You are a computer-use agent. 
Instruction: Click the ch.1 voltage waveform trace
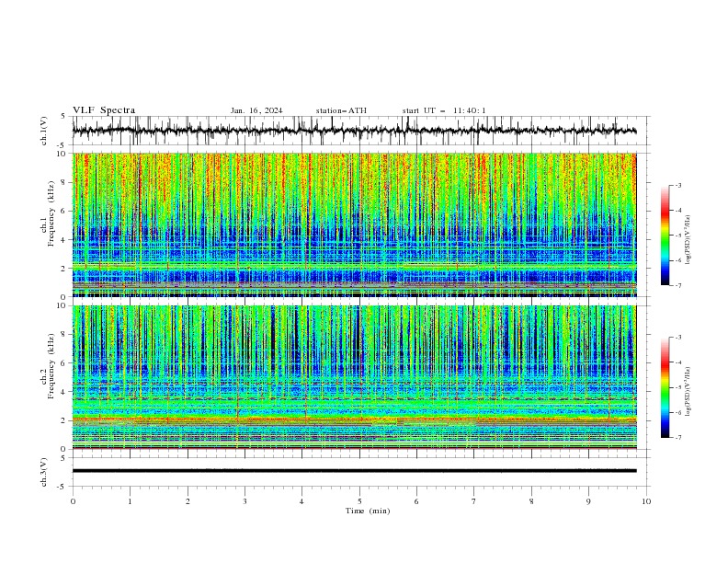click(x=354, y=131)
